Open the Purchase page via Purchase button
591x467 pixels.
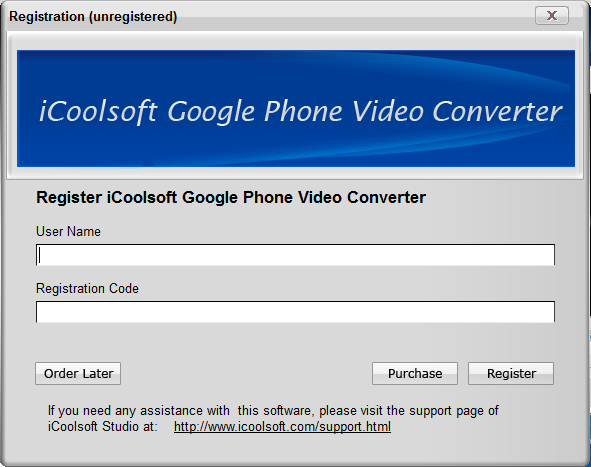[415, 374]
